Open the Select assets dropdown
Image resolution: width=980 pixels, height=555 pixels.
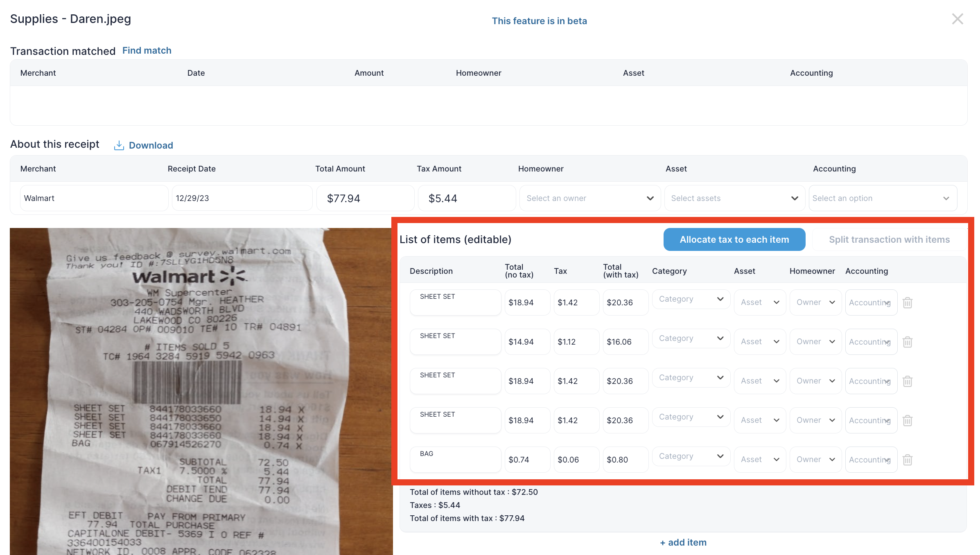coord(735,198)
